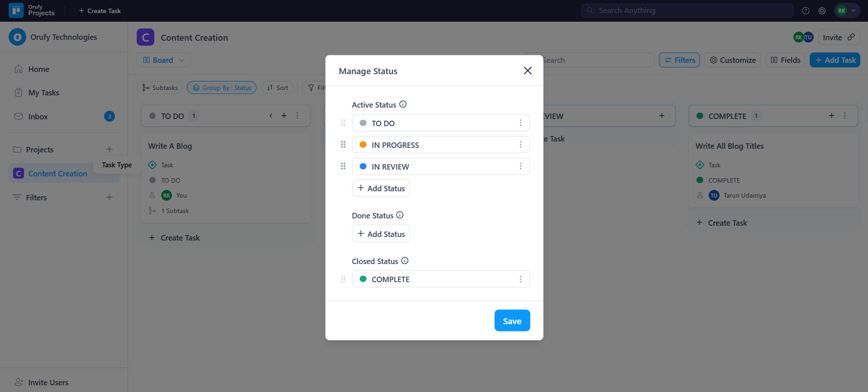
Task: Open the three-dot menu for COMPLETE status
Action: point(520,279)
